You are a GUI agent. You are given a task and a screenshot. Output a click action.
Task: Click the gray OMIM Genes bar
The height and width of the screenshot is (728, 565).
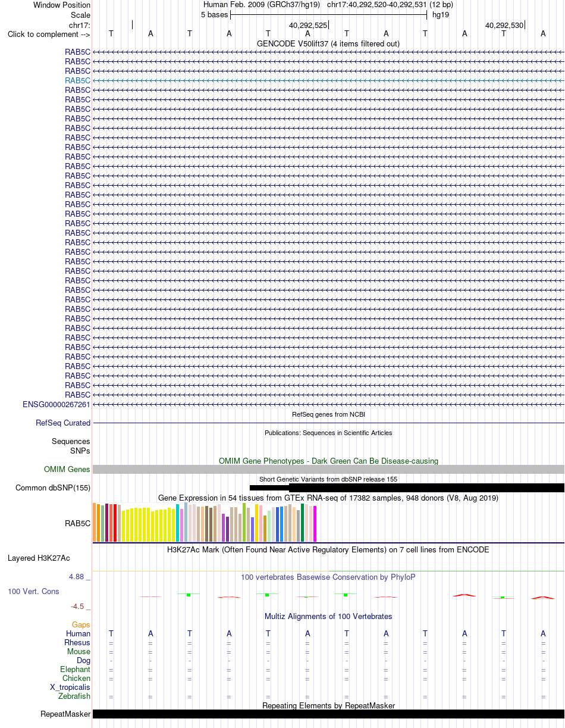pyautogui.click(x=328, y=469)
